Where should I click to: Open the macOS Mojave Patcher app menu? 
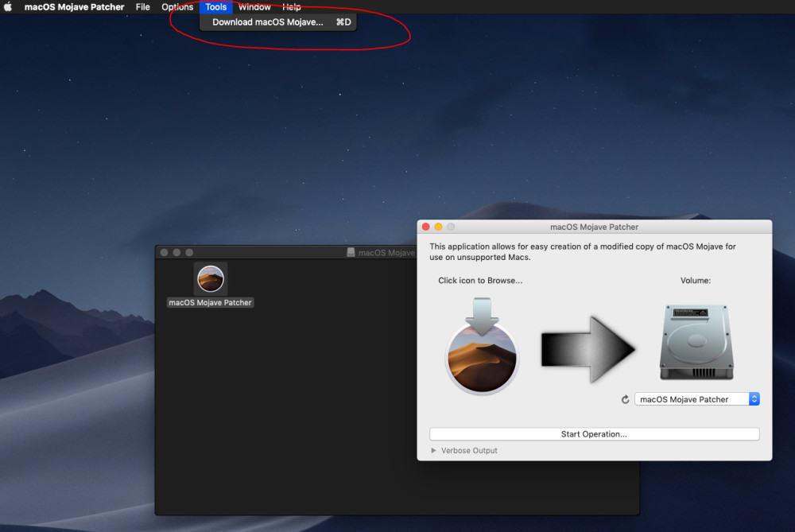[74, 7]
